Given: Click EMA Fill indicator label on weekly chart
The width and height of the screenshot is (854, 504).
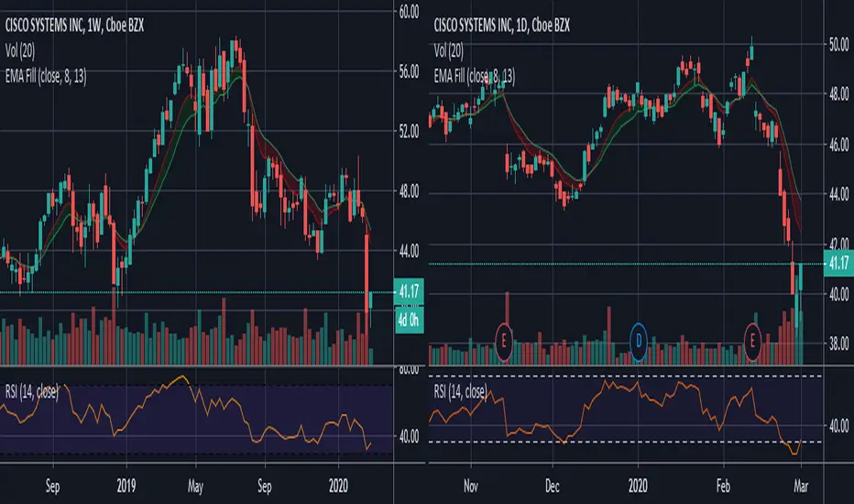Looking at the screenshot, I should click(46, 76).
